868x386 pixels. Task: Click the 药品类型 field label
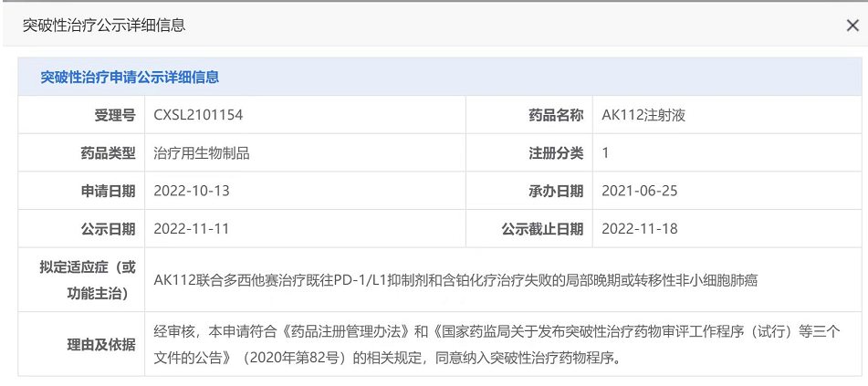pyautogui.click(x=108, y=153)
